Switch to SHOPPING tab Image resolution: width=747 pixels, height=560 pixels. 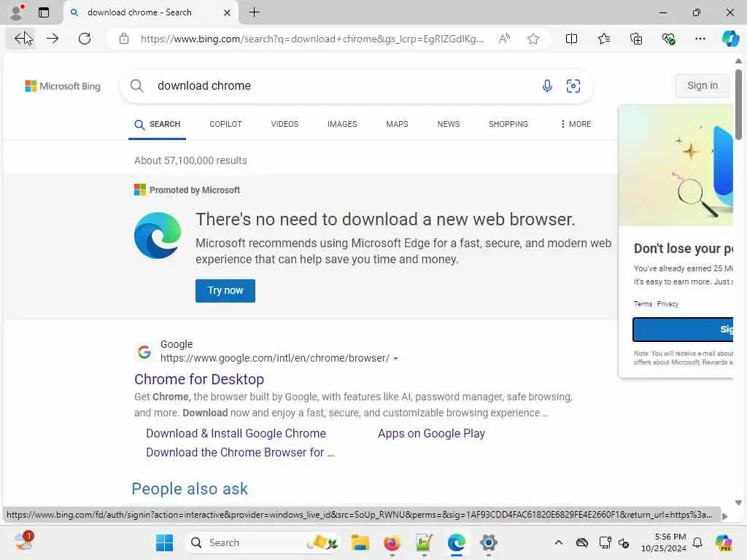click(508, 124)
